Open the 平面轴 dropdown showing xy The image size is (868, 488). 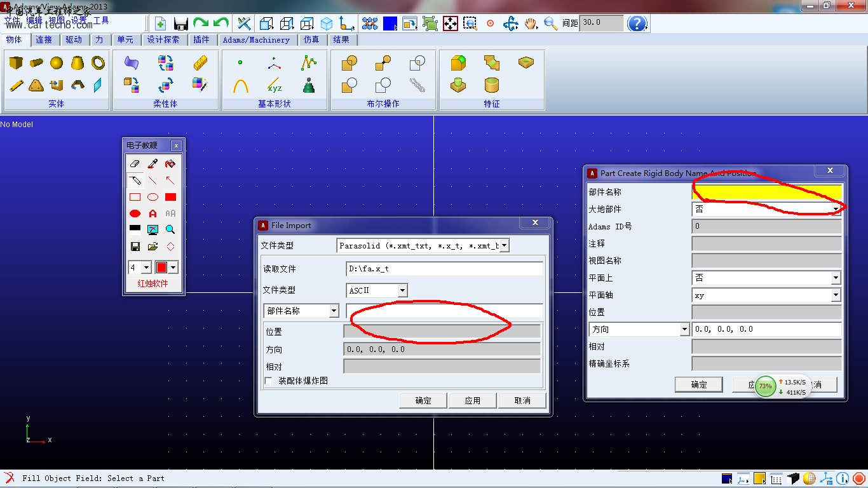coord(836,295)
